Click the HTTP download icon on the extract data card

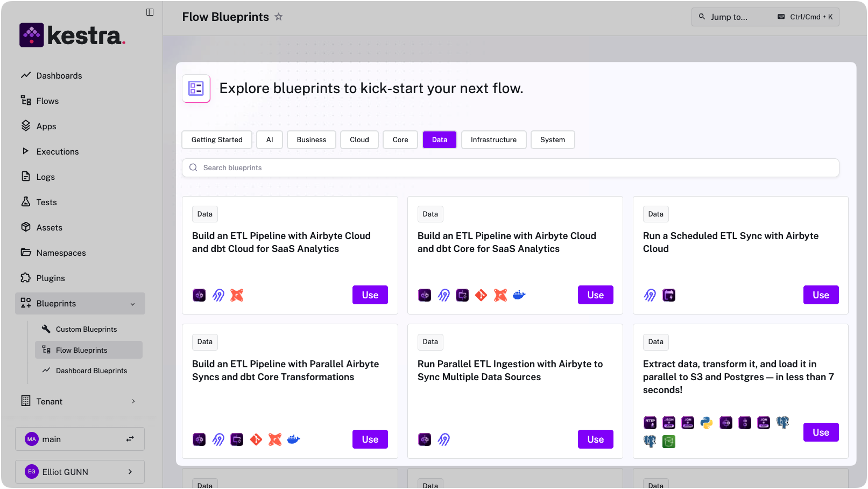[650, 423]
